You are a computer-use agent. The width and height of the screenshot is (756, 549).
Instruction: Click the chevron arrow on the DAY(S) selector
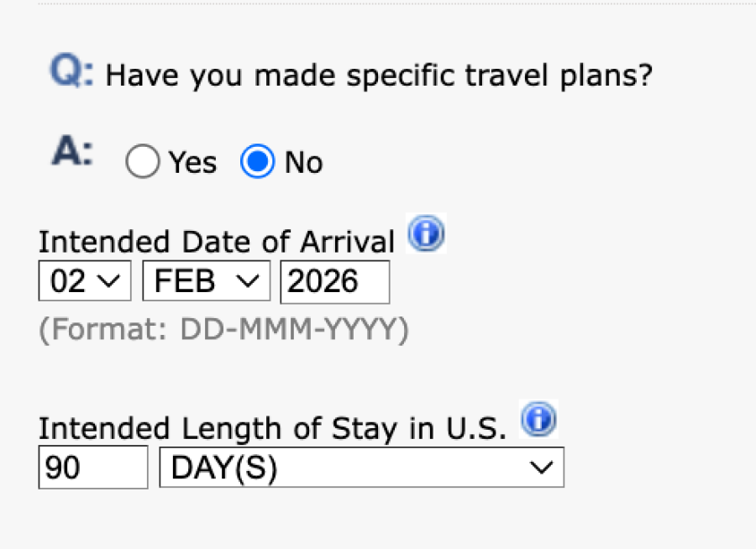pyautogui.click(x=543, y=468)
